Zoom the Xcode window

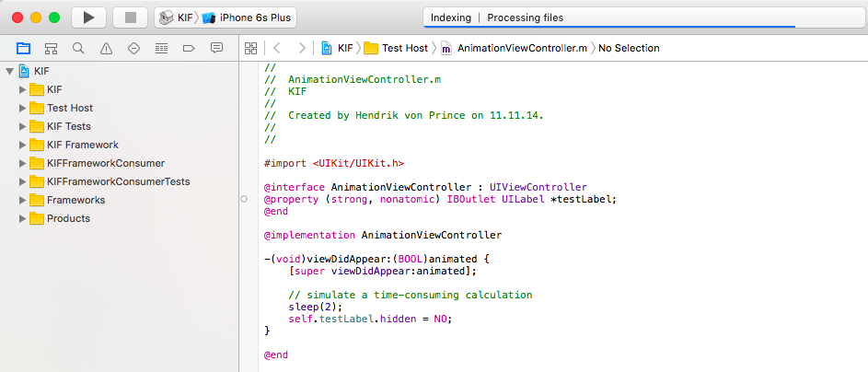click(x=54, y=17)
